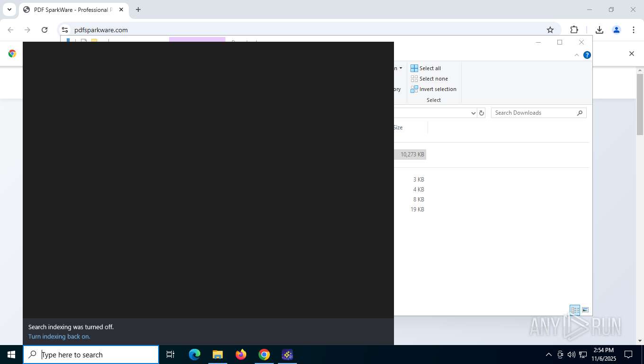The width and height of the screenshot is (644, 364).
Task: Click Turn indexing back on link
Action: 59,337
